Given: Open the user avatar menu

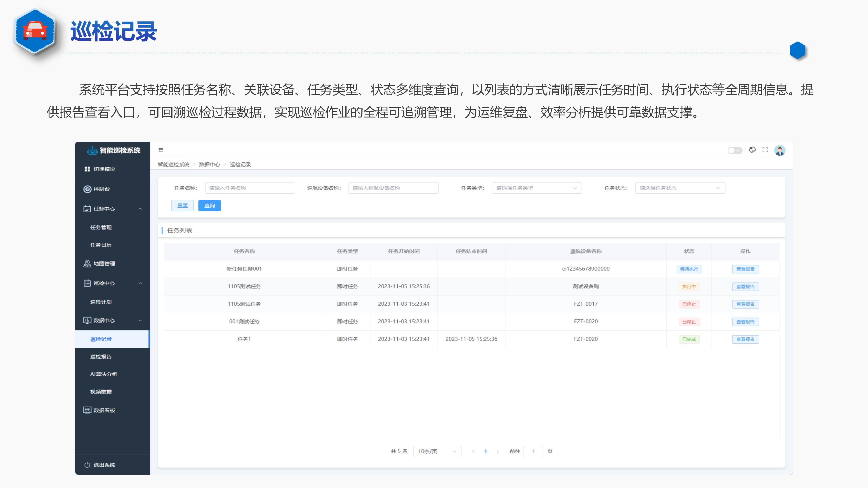Looking at the screenshot, I should pos(779,150).
